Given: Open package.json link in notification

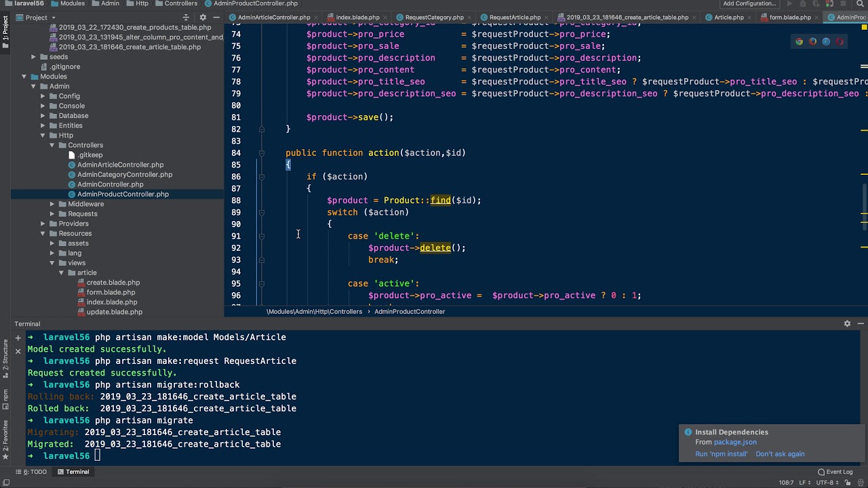Looking at the screenshot, I should pyautogui.click(x=735, y=442).
